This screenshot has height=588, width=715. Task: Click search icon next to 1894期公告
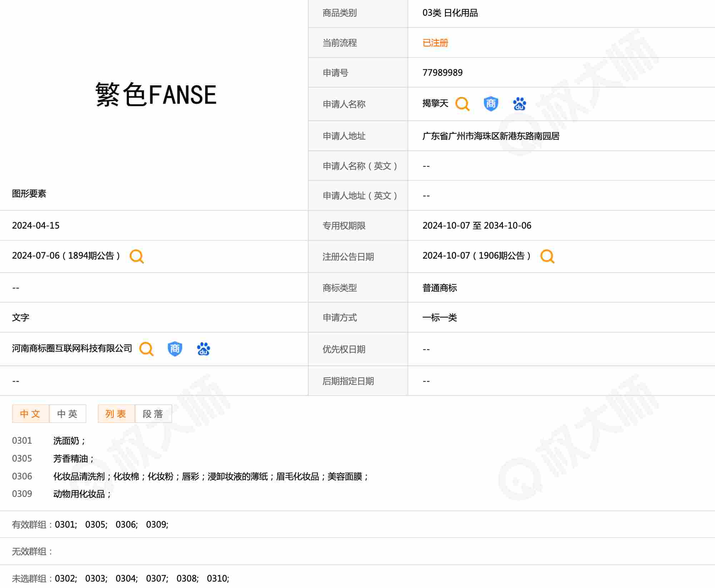click(x=136, y=256)
